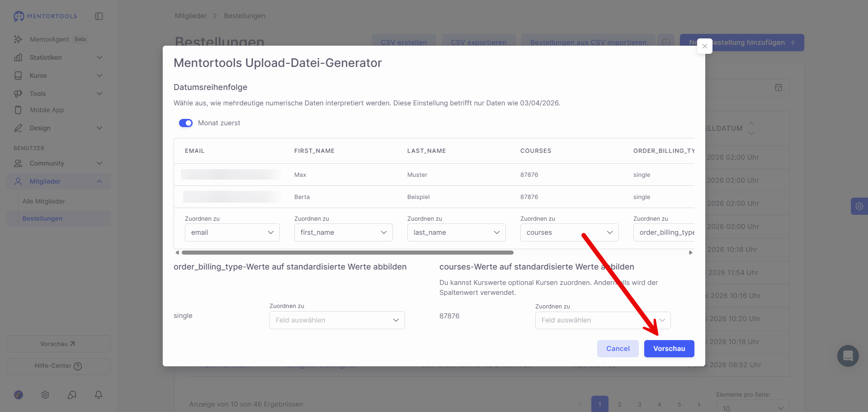This screenshot has width=868, height=412.
Task: Click the first name cell 'Max'
Action: (x=300, y=175)
